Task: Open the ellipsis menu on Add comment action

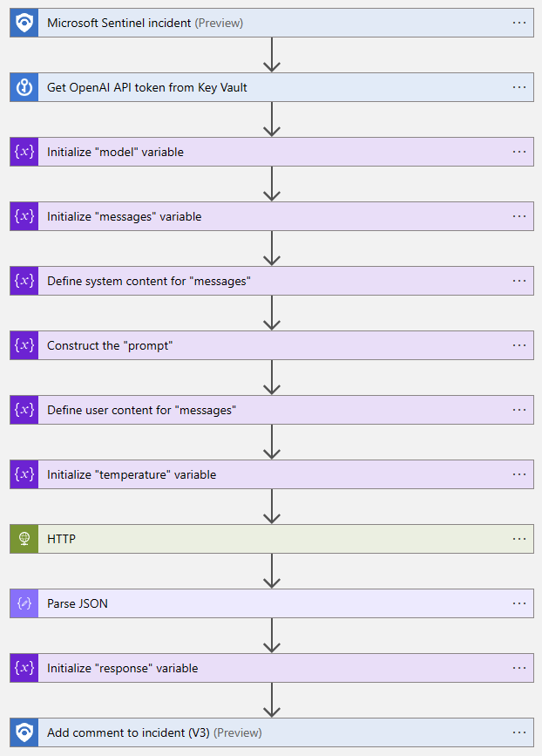Action: 519,732
